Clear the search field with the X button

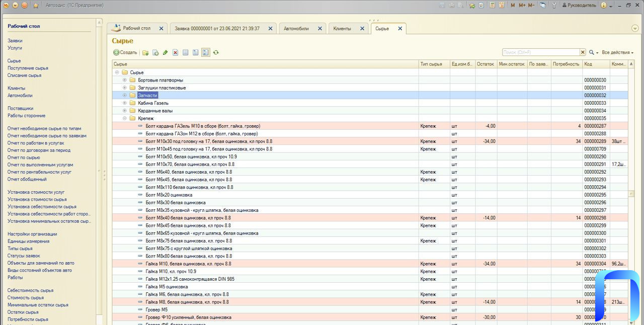583,52
